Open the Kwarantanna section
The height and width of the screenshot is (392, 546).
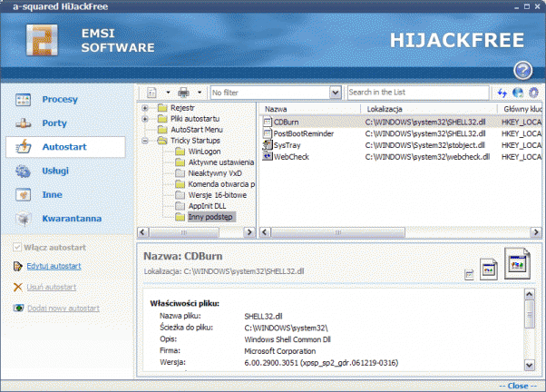(72, 219)
